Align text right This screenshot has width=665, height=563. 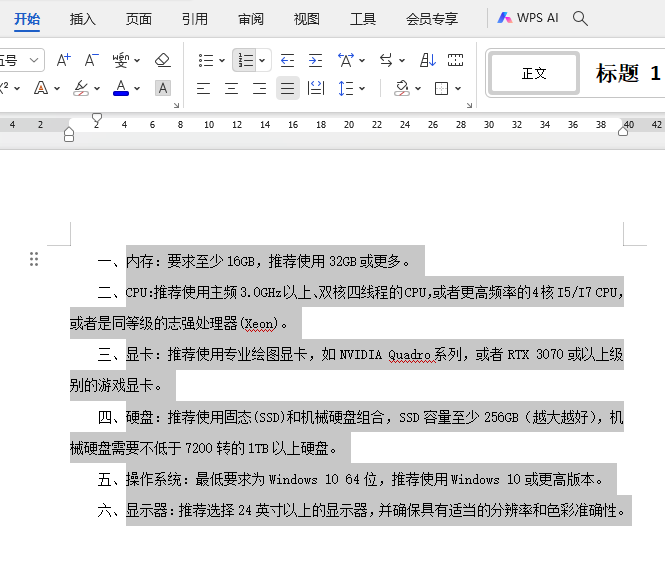point(260,88)
